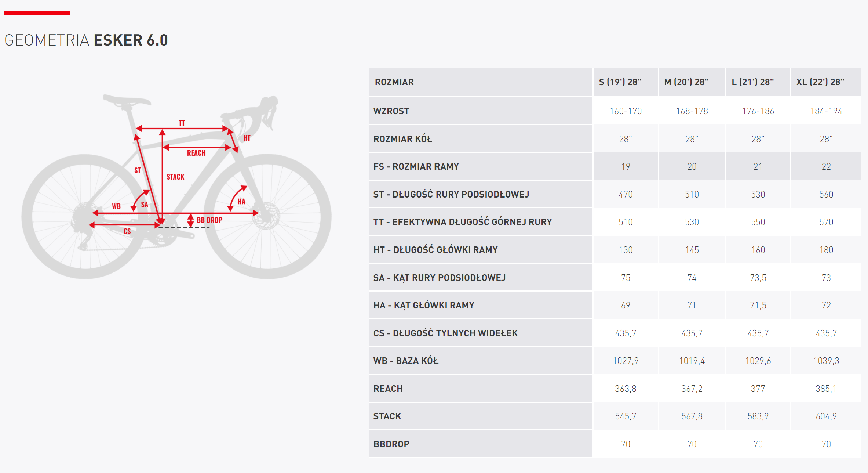Click the 1027,9 wheelbase value
868x473 pixels.
coord(626,361)
